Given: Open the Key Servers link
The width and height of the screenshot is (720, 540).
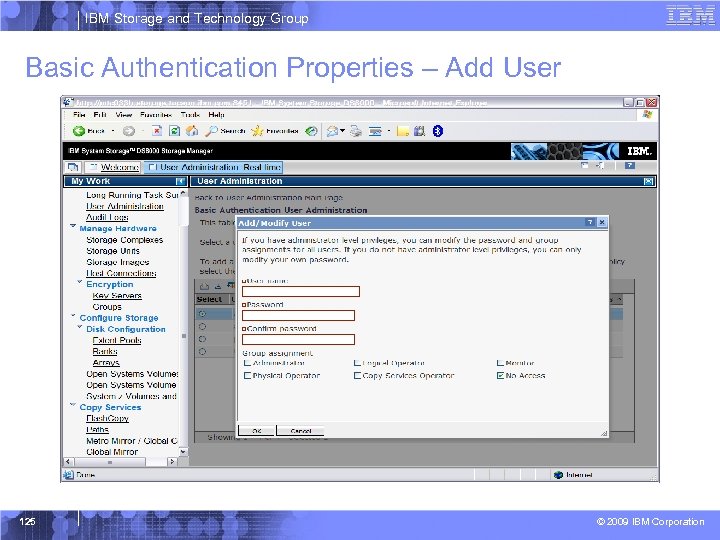Looking at the screenshot, I should point(117,296).
